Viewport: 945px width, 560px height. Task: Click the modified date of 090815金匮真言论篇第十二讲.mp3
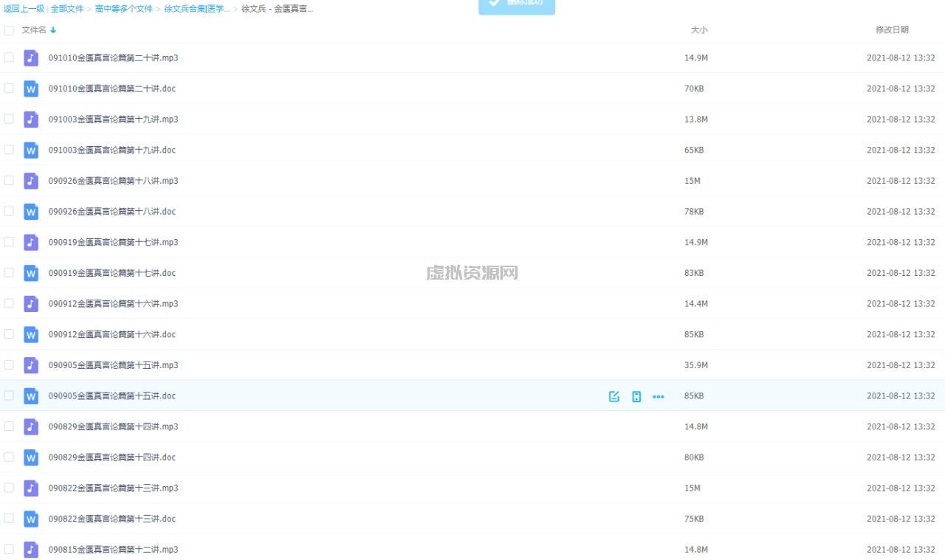point(901,550)
